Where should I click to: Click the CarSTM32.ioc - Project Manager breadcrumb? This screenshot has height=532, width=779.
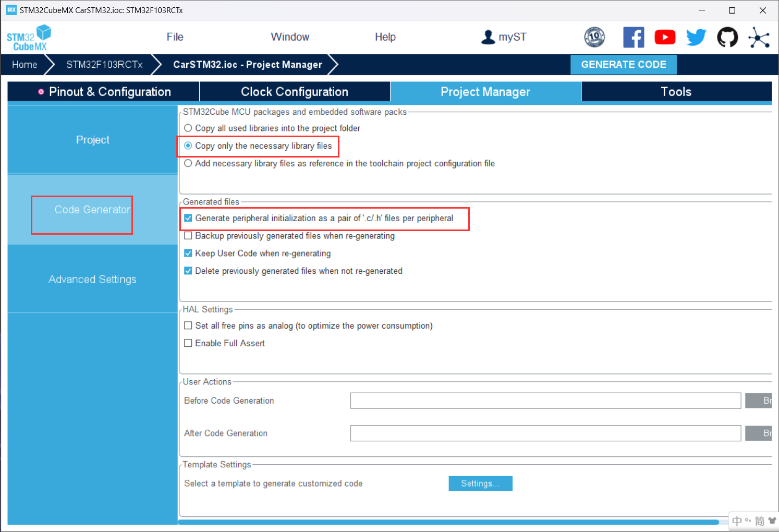tap(248, 65)
